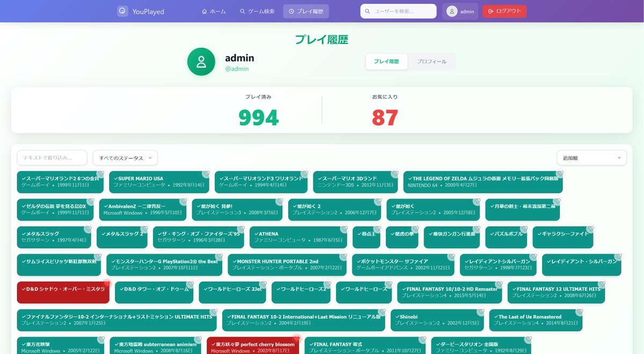Click heart on スーパーマリオ 3Dランド card
This screenshot has width=644, height=354.
395,174
